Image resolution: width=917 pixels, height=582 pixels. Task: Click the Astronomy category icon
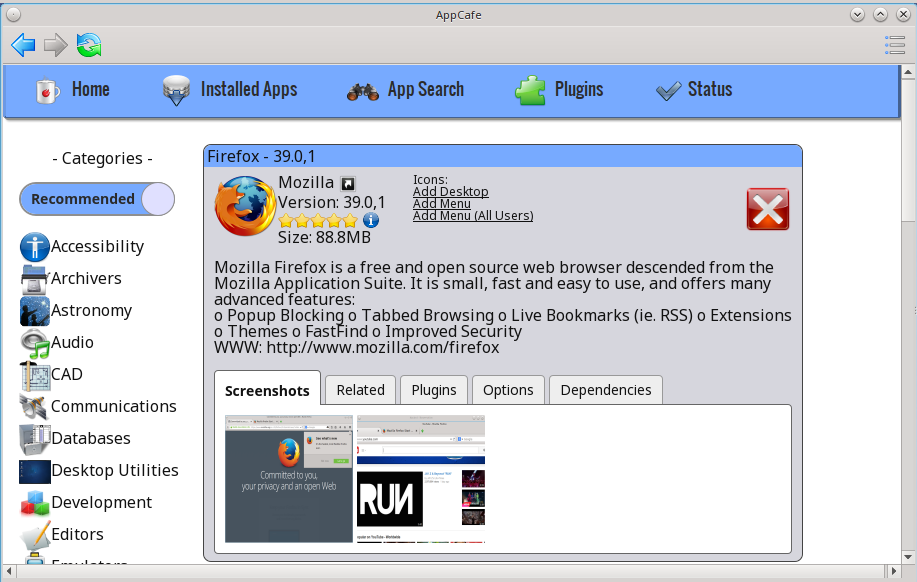[x=35, y=311]
